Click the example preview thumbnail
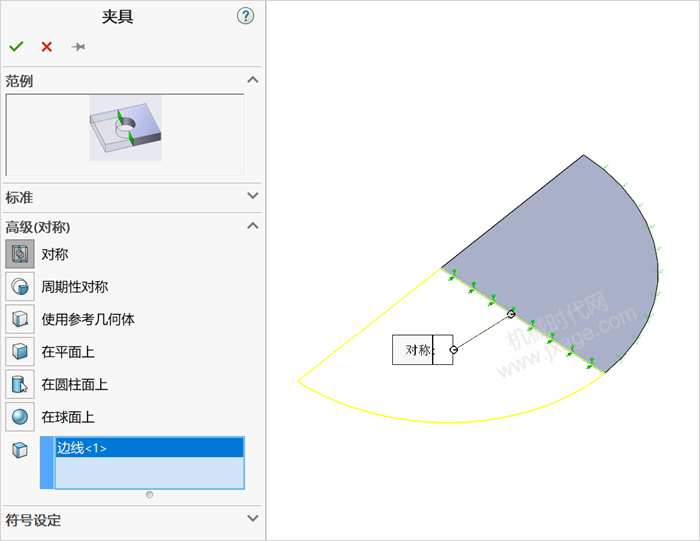Image resolution: width=700 pixels, height=541 pixels. pyautogui.click(x=125, y=128)
